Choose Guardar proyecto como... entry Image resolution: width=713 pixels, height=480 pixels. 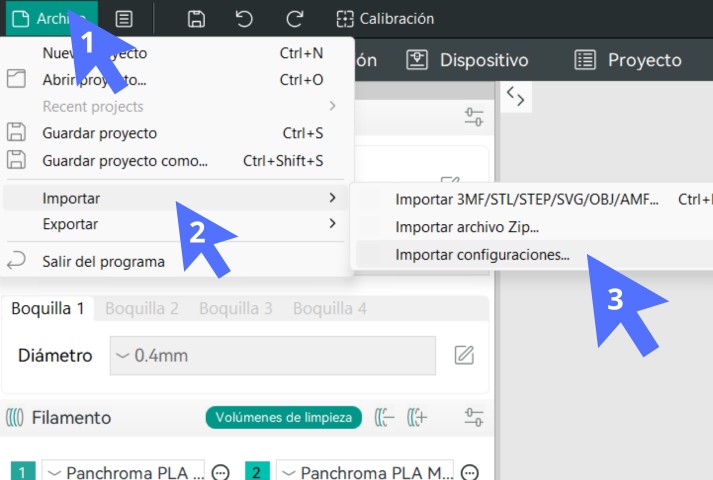pos(176,160)
